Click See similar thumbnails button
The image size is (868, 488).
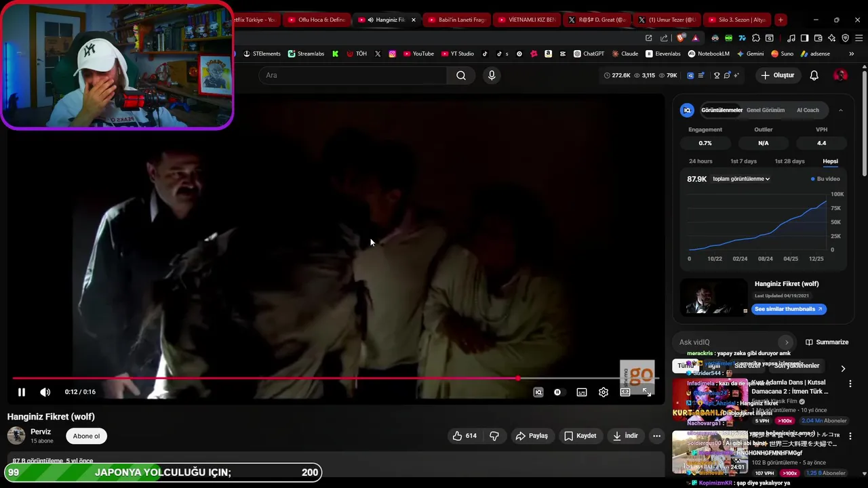coord(789,309)
